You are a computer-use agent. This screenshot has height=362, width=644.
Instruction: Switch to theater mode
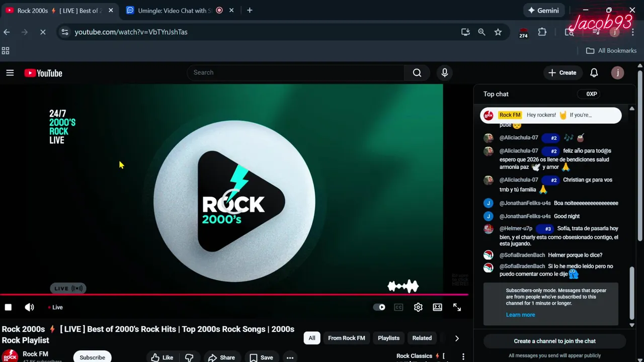tap(438, 307)
